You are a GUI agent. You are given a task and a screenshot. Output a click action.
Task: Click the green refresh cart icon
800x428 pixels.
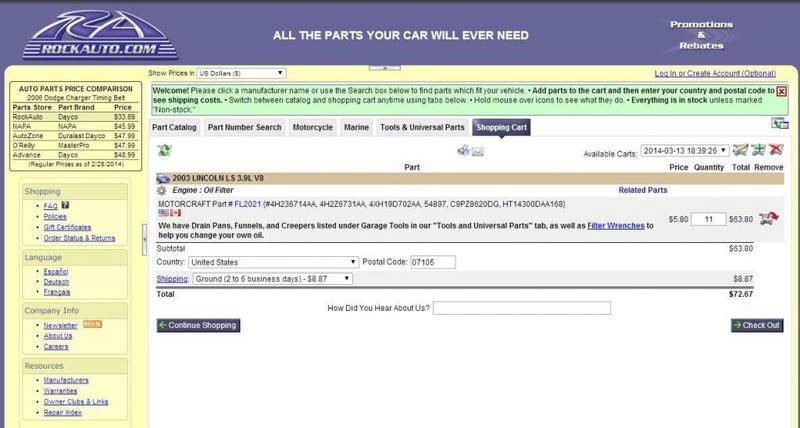[164, 150]
